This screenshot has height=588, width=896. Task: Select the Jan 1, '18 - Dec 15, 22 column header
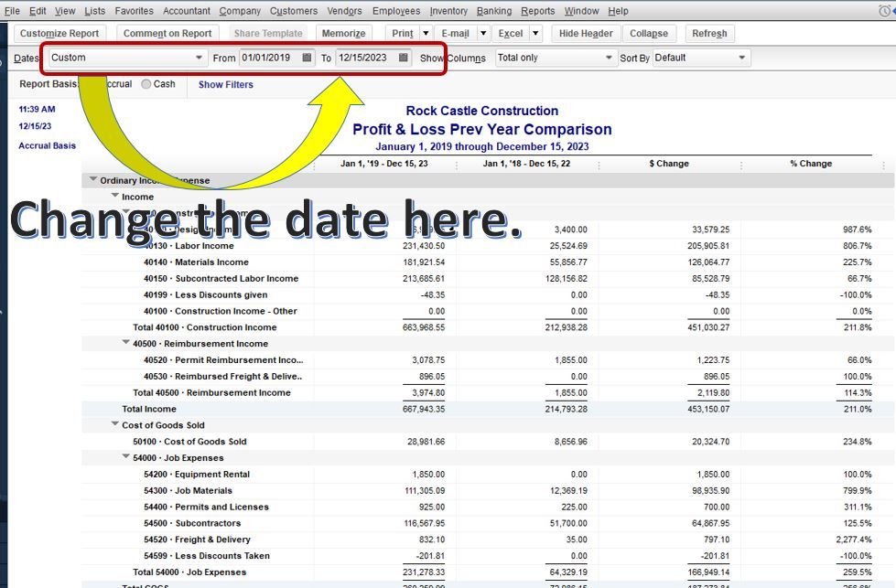[526, 164]
